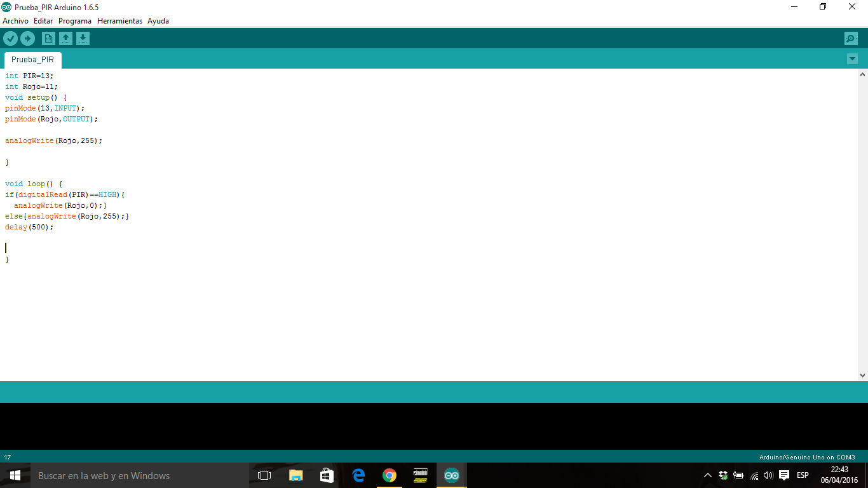This screenshot has width=868, height=488.
Task: Click 'Arduino/Genuino Uno on COM3' status text
Action: pos(807,457)
